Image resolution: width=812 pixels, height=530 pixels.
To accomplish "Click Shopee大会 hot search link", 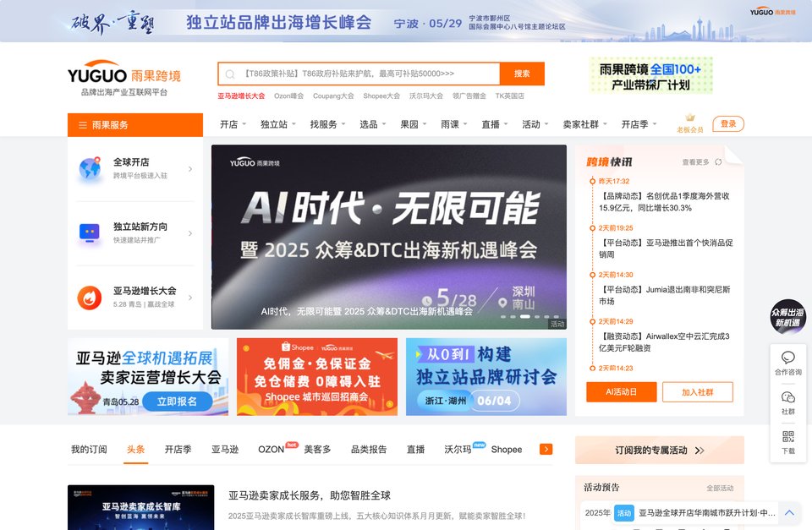I will click(381, 96).
